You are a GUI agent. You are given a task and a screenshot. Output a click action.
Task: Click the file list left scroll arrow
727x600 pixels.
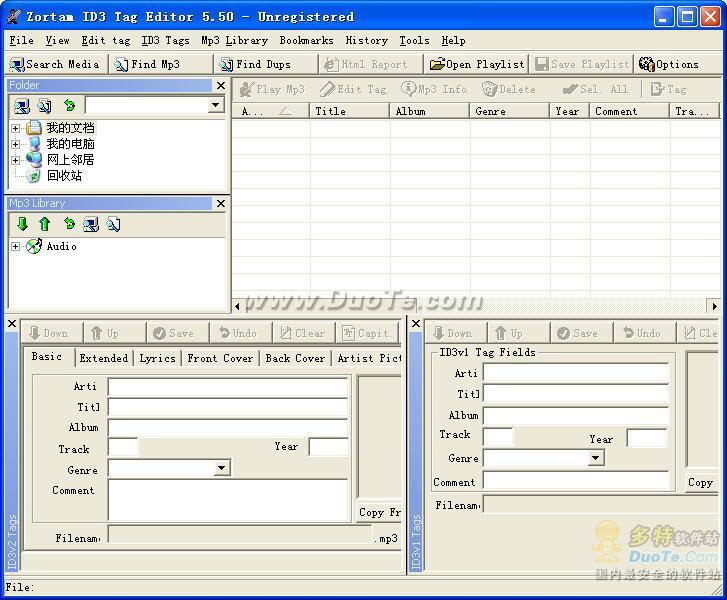click(x=237, y=306)
